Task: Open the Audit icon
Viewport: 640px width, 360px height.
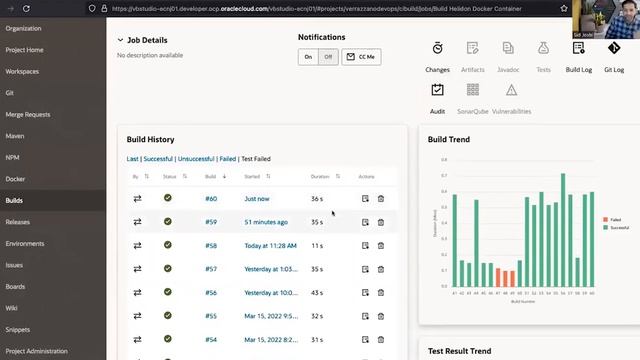Action: pyautogui.click(x=437, y=90)
